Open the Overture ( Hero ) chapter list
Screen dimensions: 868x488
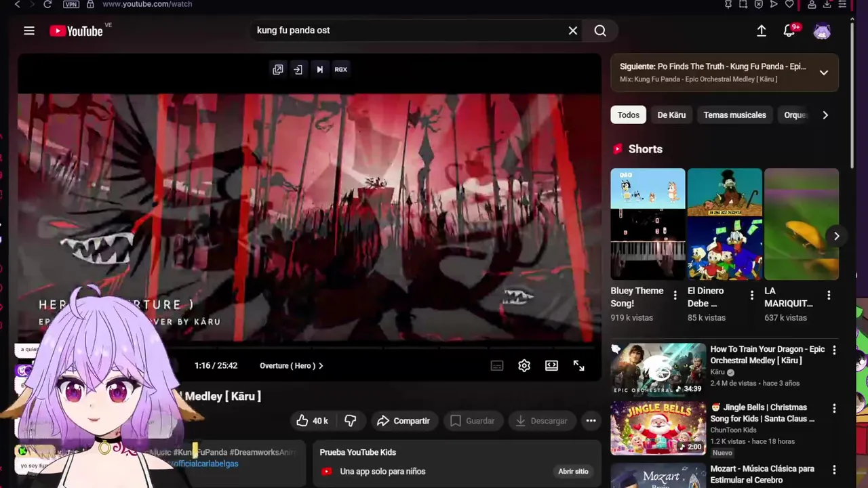[x=292, y=366]
